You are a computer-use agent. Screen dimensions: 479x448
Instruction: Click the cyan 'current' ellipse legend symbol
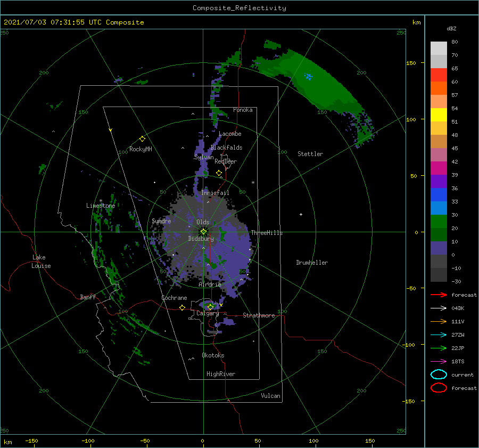(x=439, y=374)
